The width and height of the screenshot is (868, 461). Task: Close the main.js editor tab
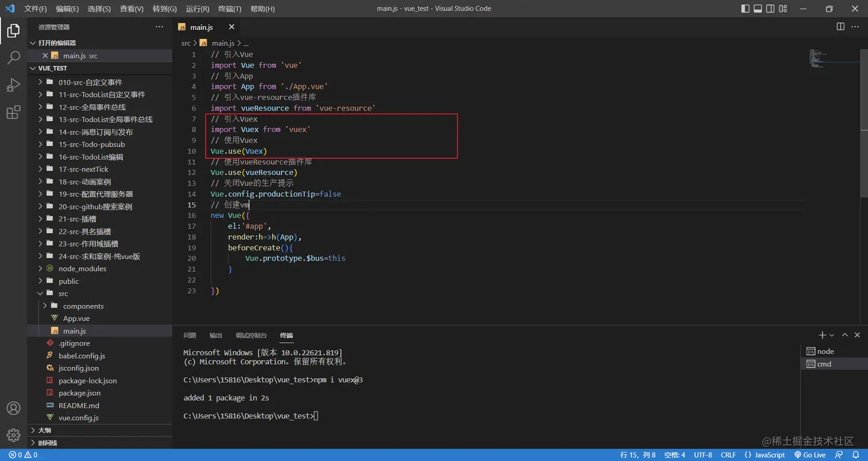(x=231, y=27)
